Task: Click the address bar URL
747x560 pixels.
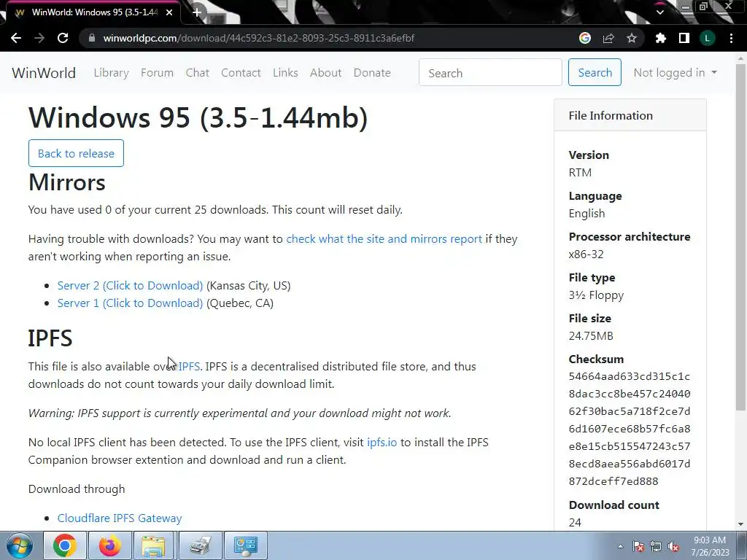Action: click(x=259, y=38)
